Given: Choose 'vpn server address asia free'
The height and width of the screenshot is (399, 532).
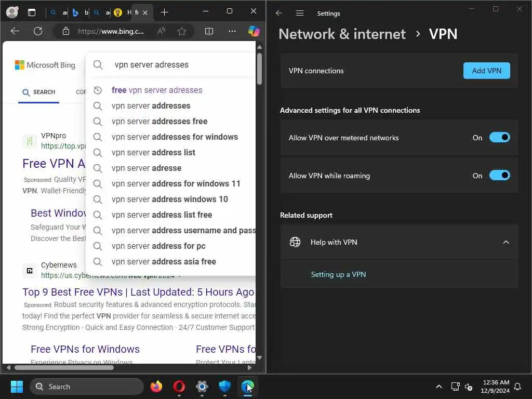Looking at the screenshot, I should pos(164,262).
